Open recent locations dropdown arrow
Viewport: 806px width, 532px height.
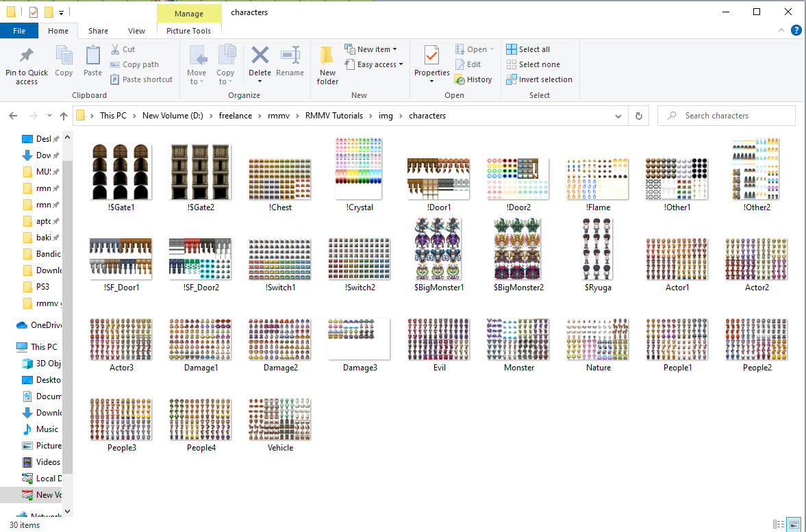(49, 116)
